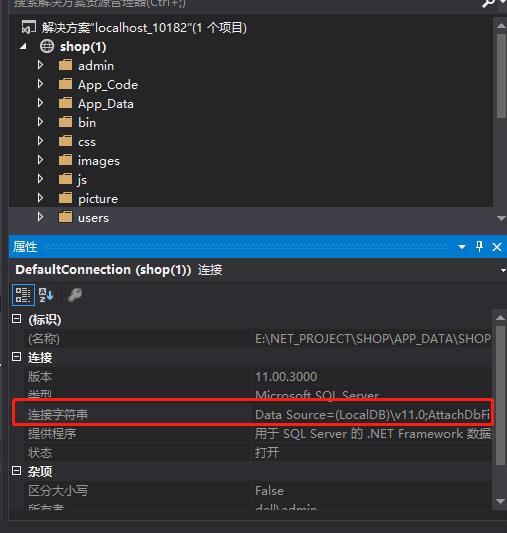507x533 pixels.
Task: Click the css folder icon
Action: 66,141
